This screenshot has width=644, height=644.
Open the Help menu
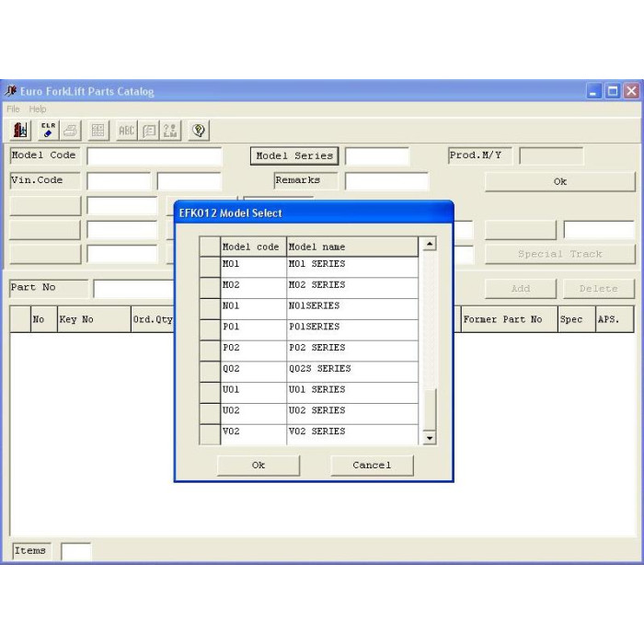click(38, 109)
